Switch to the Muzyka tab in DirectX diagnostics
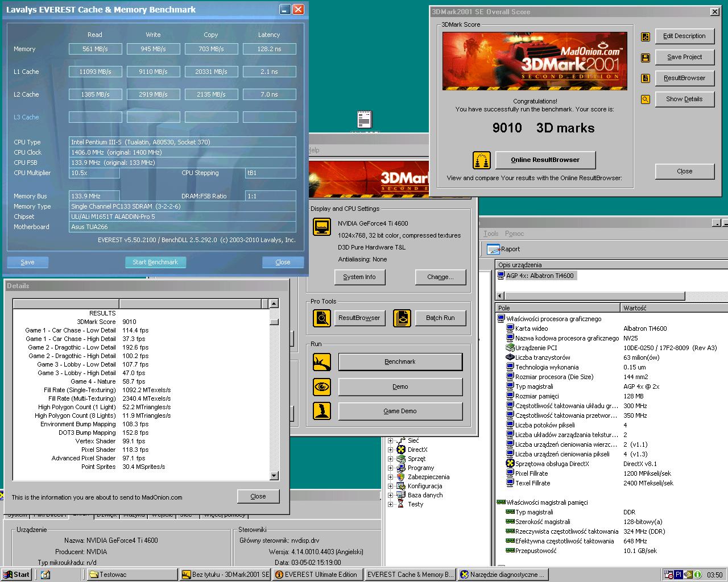The image size is (728, 582). coord(134,515)
